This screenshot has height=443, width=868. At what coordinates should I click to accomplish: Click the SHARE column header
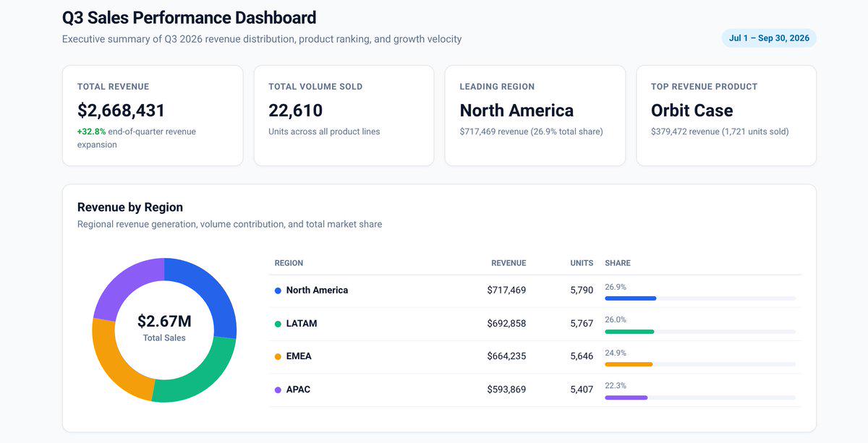[618, 263]
